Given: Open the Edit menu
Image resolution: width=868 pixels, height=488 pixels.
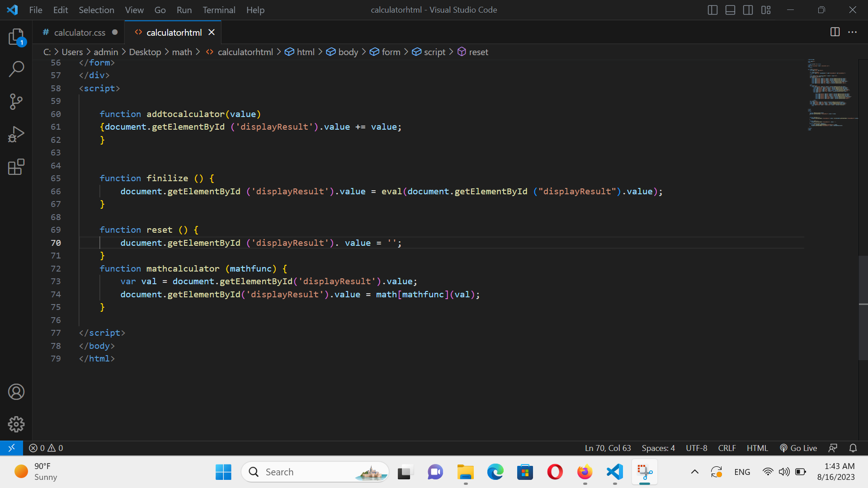Looking at the screenshot, I should pyautogui.click(x=61, y=10).
